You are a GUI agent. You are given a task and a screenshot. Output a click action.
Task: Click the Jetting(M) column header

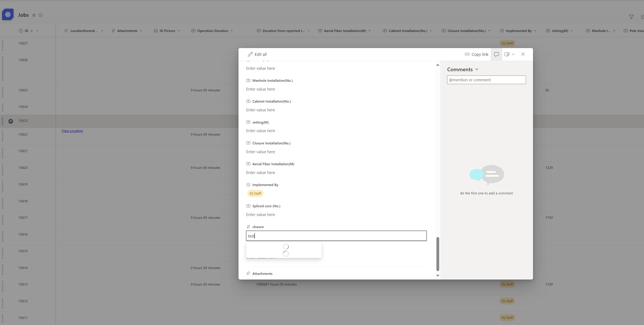(x=560, y=31)
